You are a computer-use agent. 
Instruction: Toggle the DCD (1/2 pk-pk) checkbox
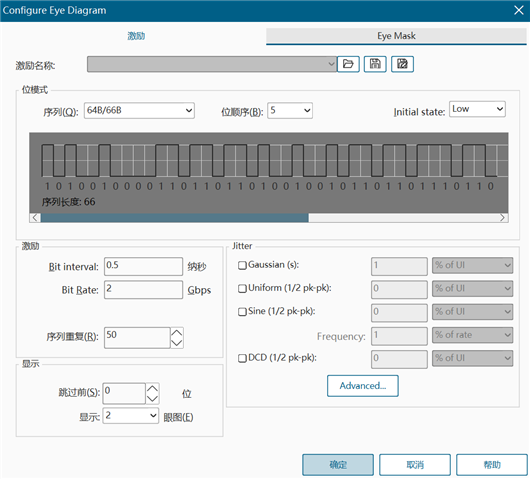click(242, 358)
